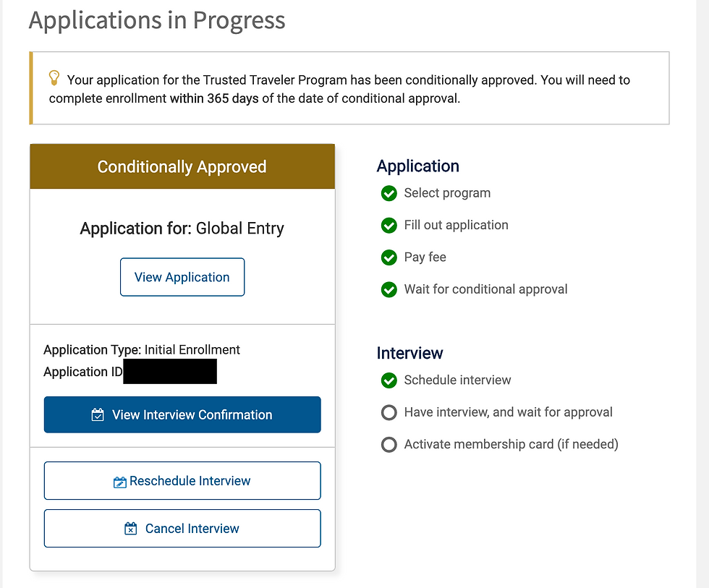Click the 'Pay fee' step text
709x588 pixels.
click(x=425, y=257)
